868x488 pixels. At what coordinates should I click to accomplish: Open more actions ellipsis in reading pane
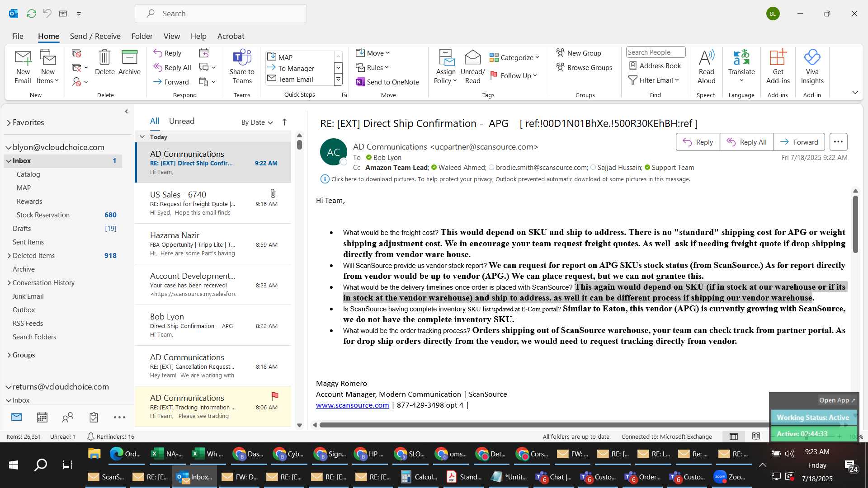(838, 142)
